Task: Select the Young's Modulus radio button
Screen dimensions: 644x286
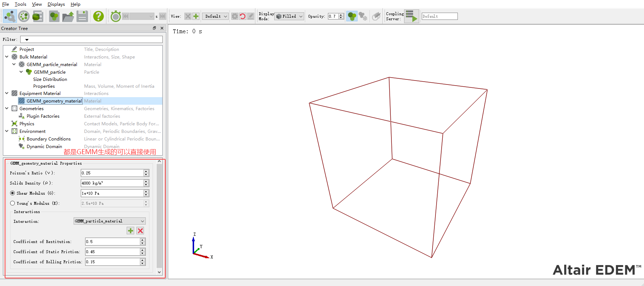Action: coord(13,203)
